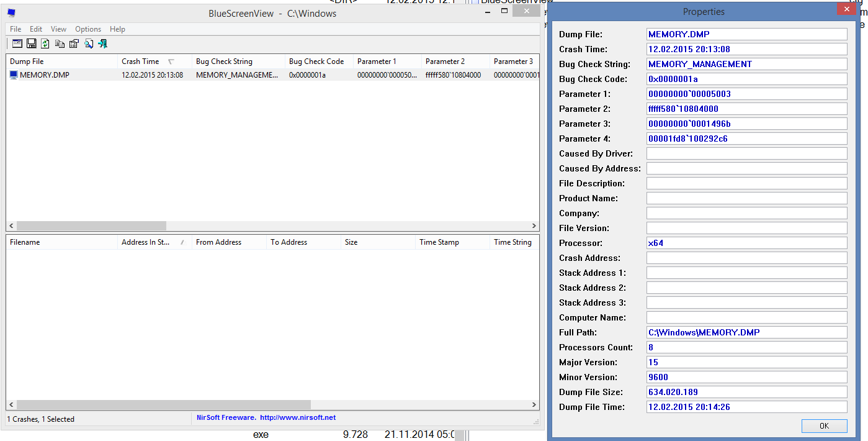The width and height of the screenshot is (868, 441).
Task: Open the File menu
Action: click(x=16, y=29)
